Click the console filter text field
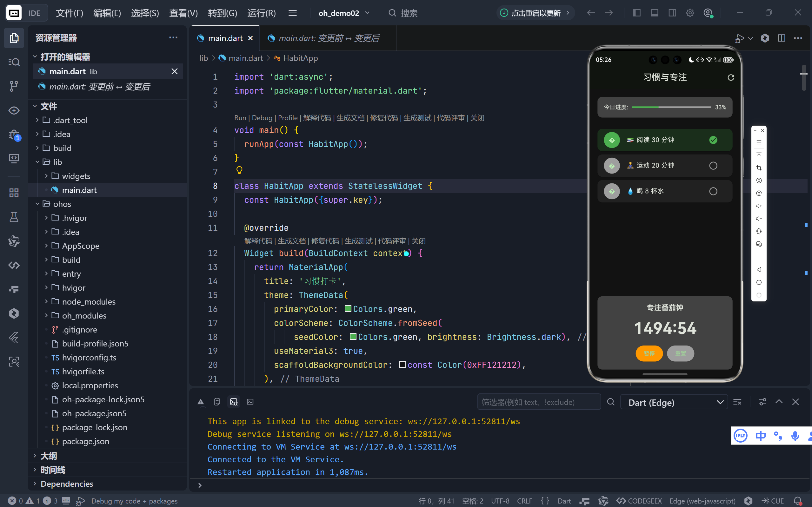 [538, 402]
